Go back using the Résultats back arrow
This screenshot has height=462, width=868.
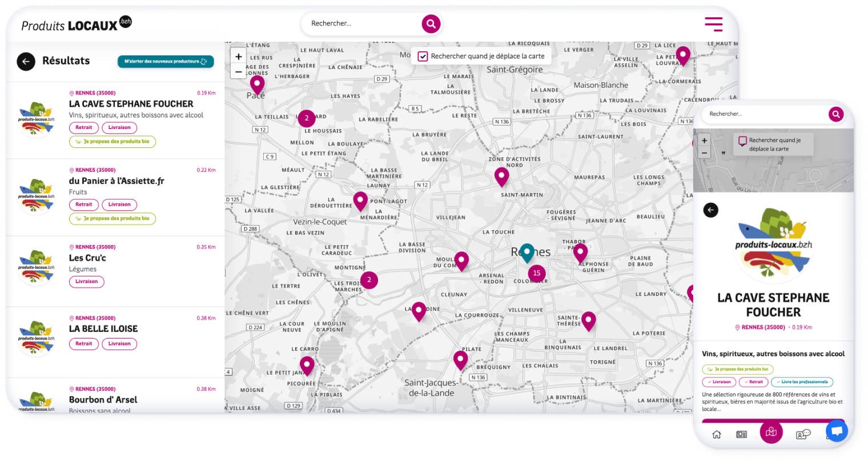point(26,61)
